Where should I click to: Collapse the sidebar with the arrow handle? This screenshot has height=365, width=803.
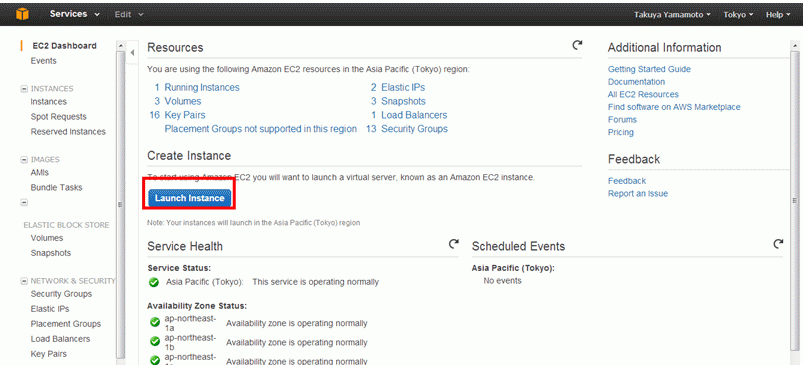132,53
